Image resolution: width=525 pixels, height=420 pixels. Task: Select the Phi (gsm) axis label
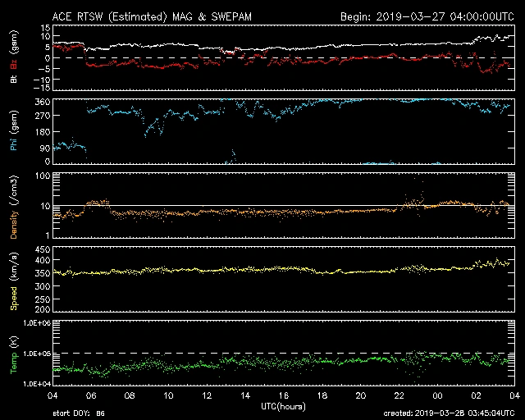(13, 130)
